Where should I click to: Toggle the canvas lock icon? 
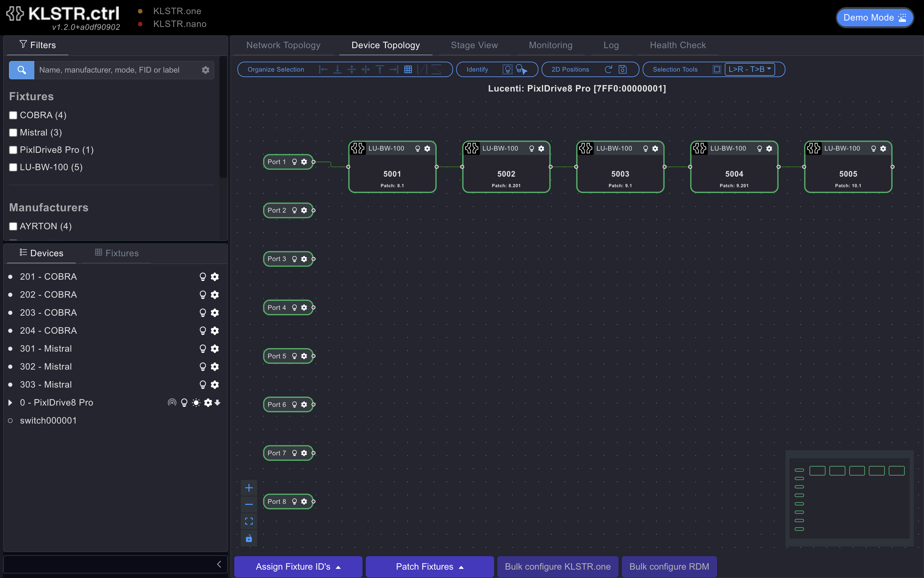(x=249, y=538)
